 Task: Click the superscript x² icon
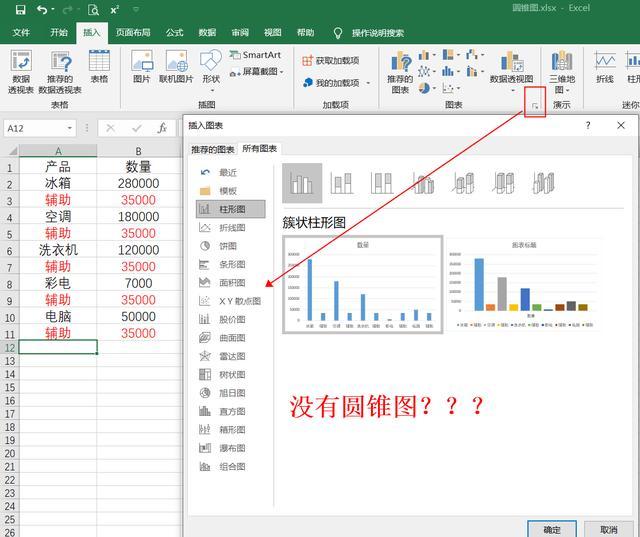pyautogui.click(x=115, y=9)
